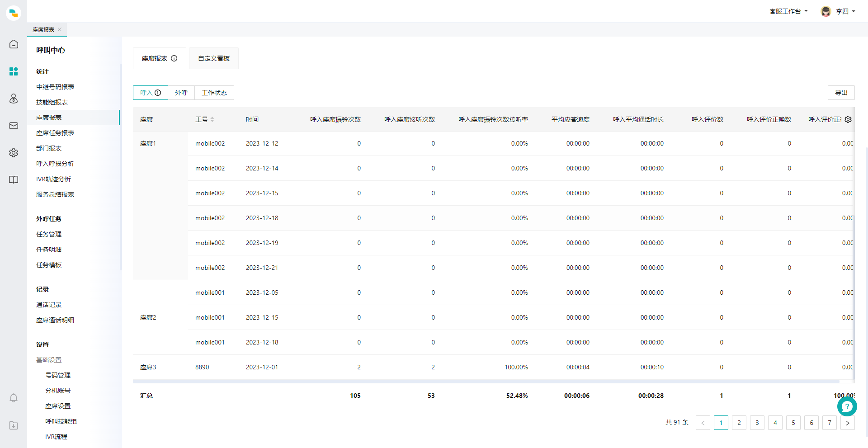Click the app logo icon
This screenshot has height=448, width=868.
(14, 13)
